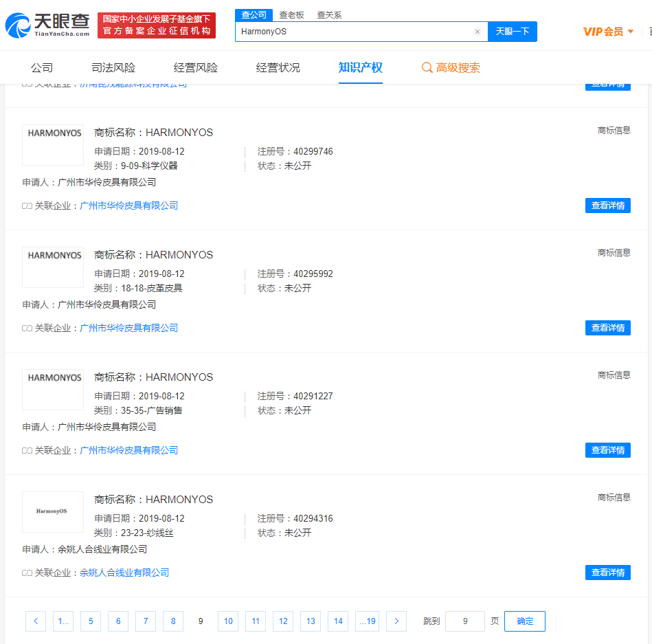Open 广州市华伶皮具有限公司 link under 9-09-科学仪器
Image resolution: width=652 pixels, height=644 pixels.
tap(128, 206)
